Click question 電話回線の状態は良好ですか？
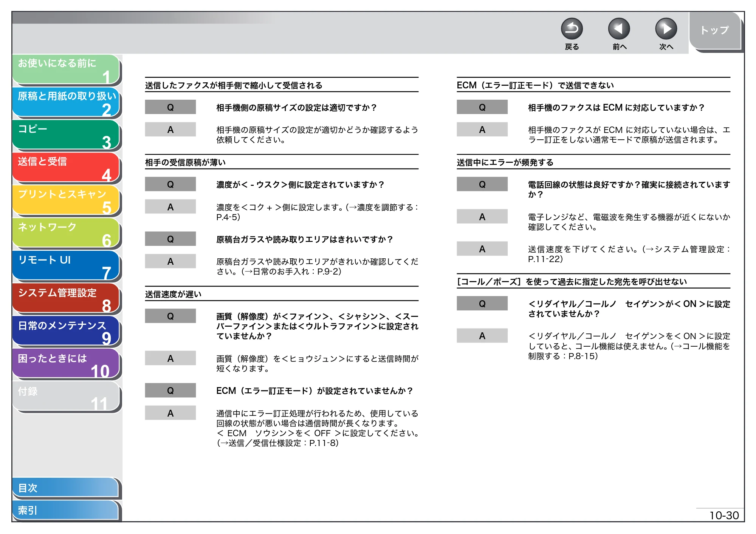Image resolution: width=756 pixels, height=534 pixels. pyautogui.click(x=629, y=190)
